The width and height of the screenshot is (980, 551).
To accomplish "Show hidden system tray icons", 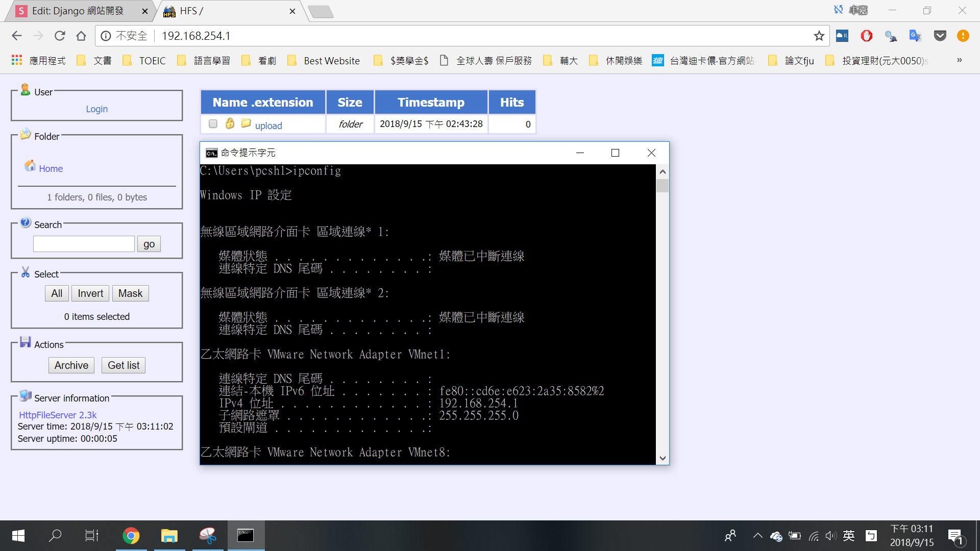I will pos(757,536).
